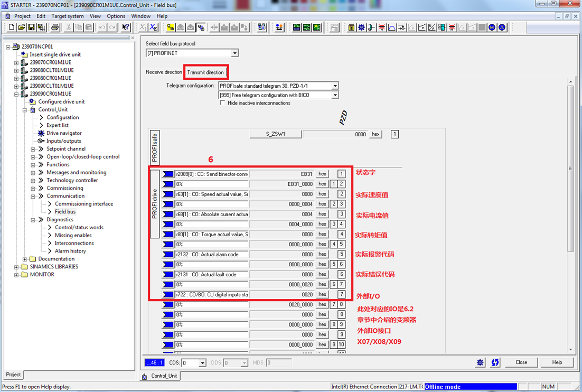Screen dimensions: 582x392
Task: Open the field bus protocol PROFINET dropdown
Action: point(235,53)
